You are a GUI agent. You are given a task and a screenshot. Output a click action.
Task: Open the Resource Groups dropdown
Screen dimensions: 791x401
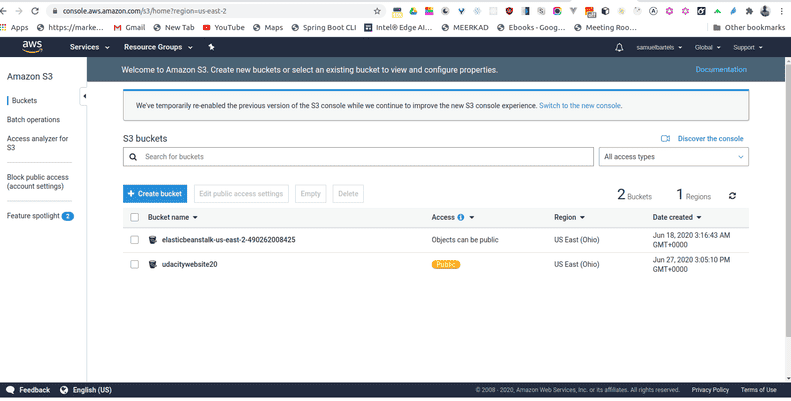pyautogui.click(x=158, y=47)
